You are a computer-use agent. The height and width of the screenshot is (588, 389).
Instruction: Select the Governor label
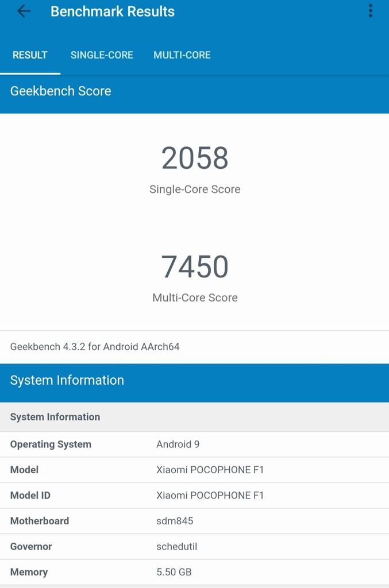pyautogui.click(x=31, y=547)
